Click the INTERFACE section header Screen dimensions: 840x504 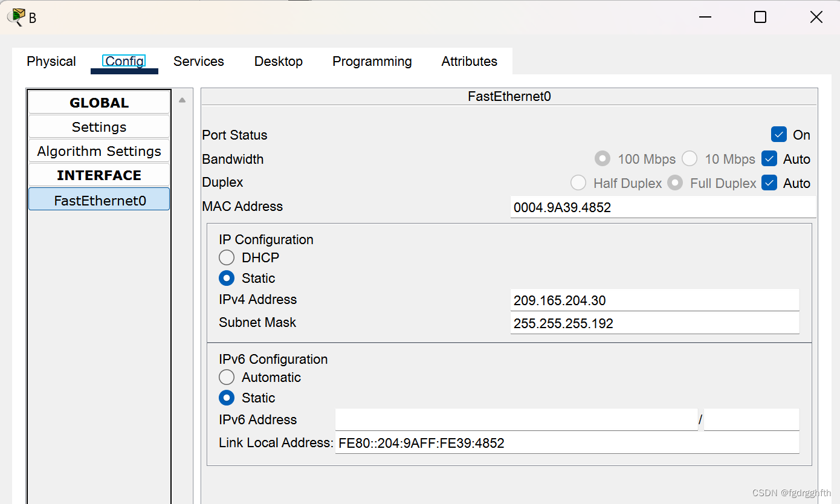click(x=99, y=175)
